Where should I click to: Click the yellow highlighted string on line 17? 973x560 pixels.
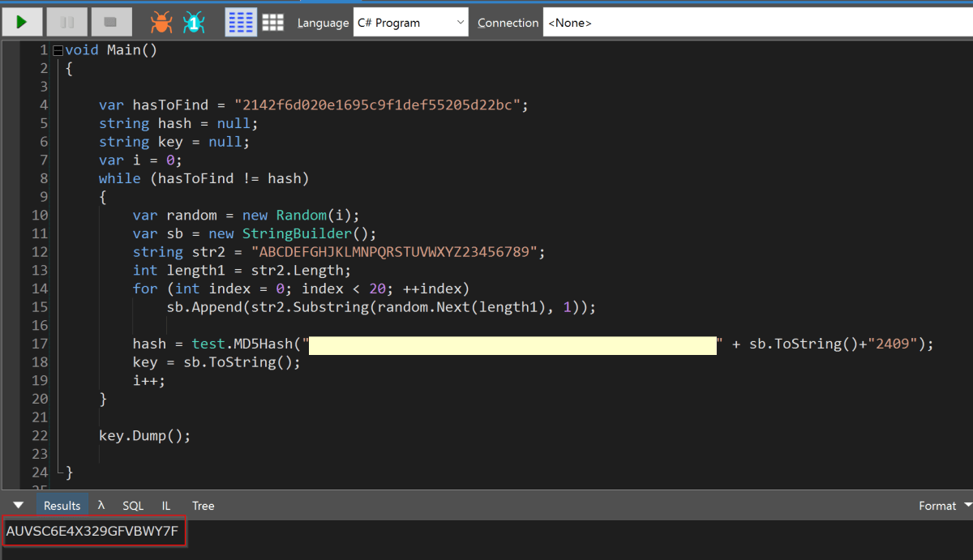pos(514,344)
